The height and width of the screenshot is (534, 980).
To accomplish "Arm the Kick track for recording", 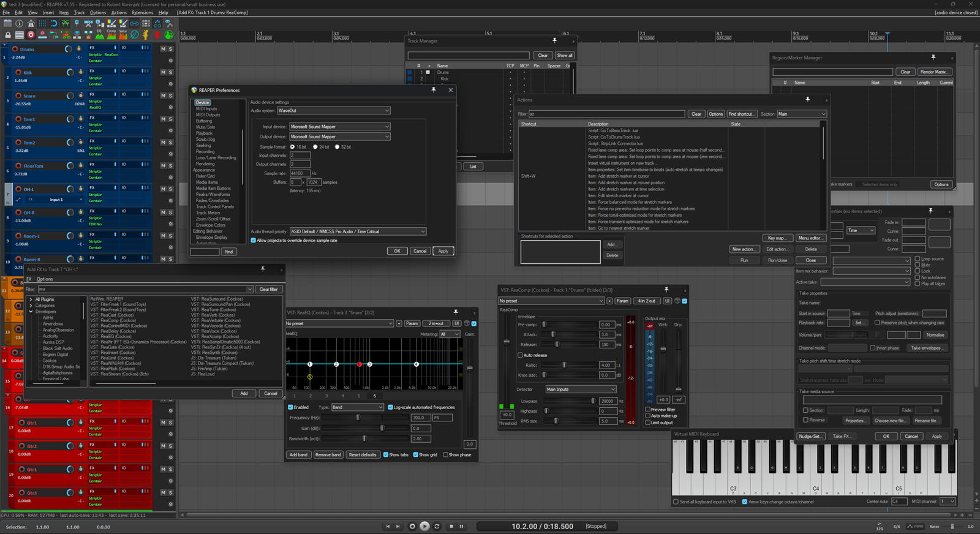I will tap(18, 72).
